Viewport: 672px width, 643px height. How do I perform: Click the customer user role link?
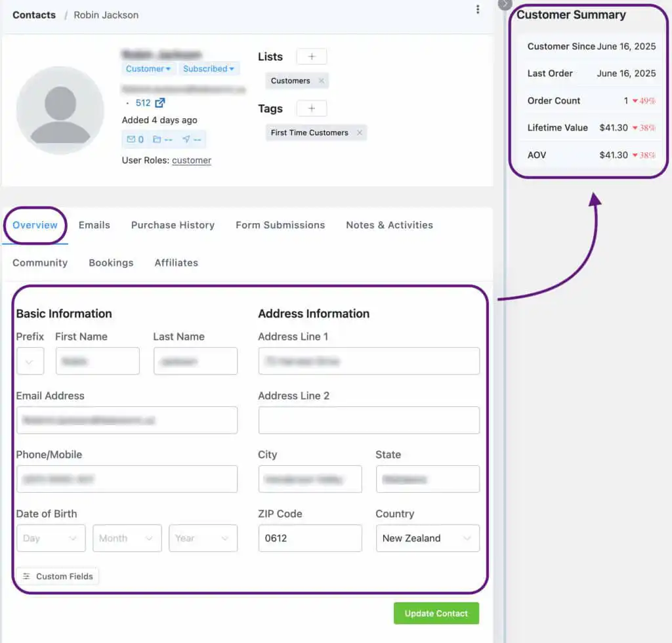click(x=192, y=160)
